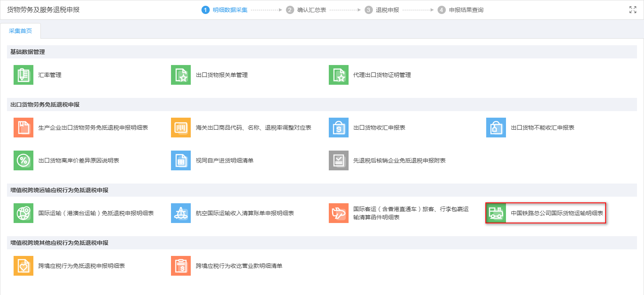Open 先退税后核销企业免抵退税申报附表 link
The height and width of the screenshot is (295, 644).
click(400, 160)
